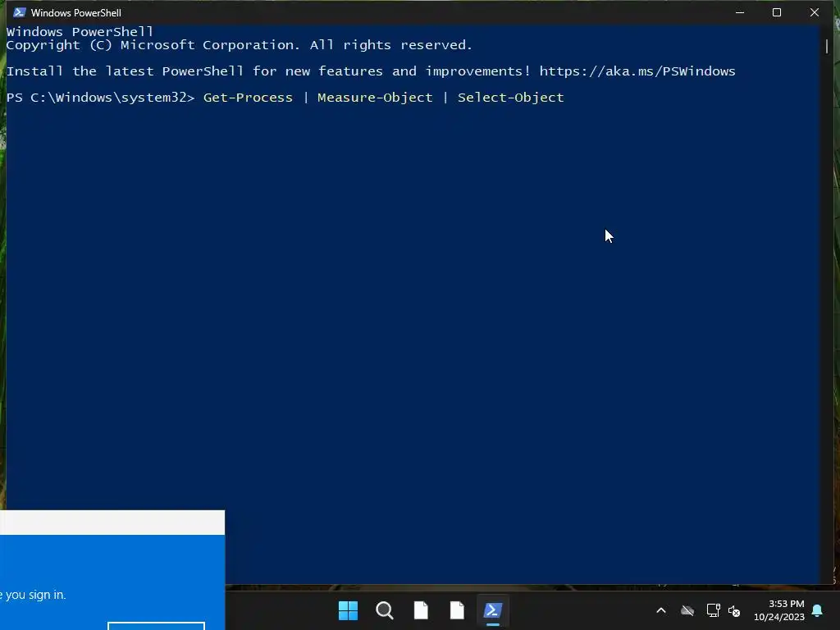
Task: Maximize the Windows PowerShell window
Action: 777,12
